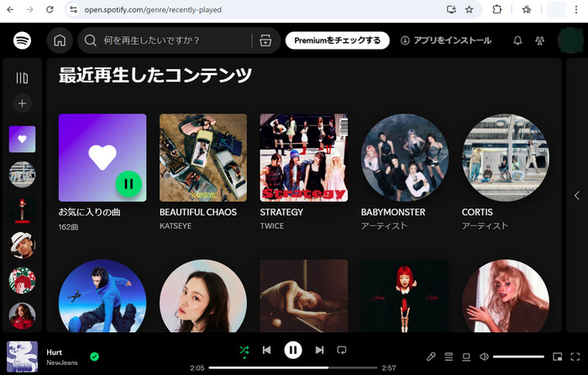
Task: Pause the お気に入りの曲 playlist with green button
Action: tap(129, 184)
